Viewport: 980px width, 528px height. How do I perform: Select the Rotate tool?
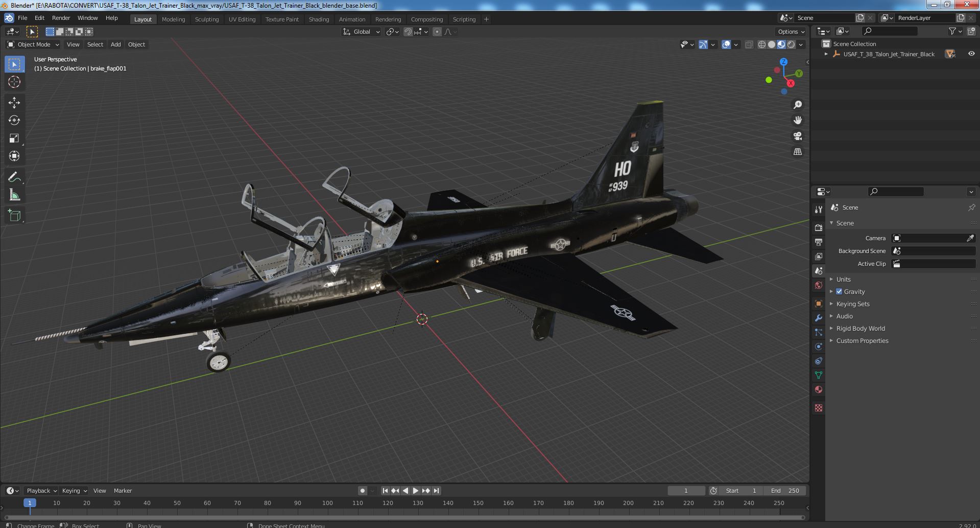coord(14,120)
